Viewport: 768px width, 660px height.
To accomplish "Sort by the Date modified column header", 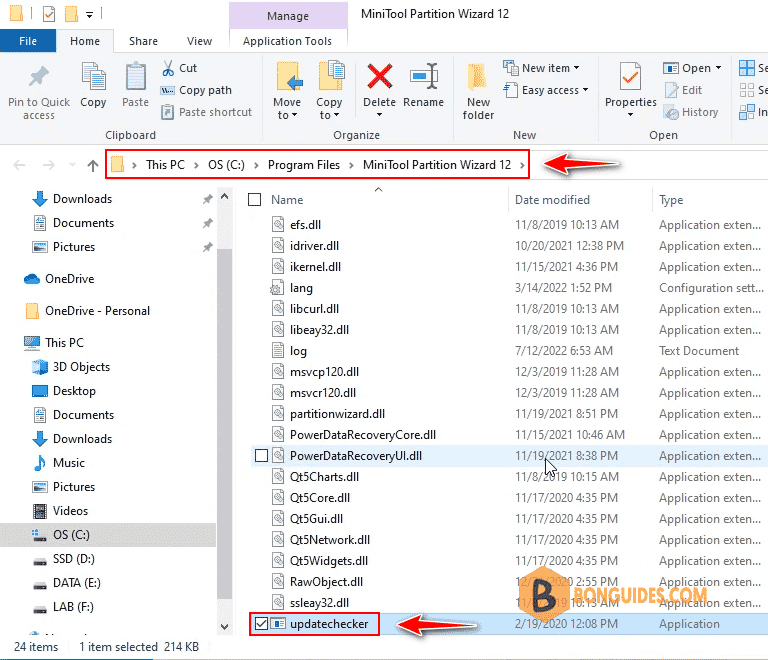I will [552, 200].
